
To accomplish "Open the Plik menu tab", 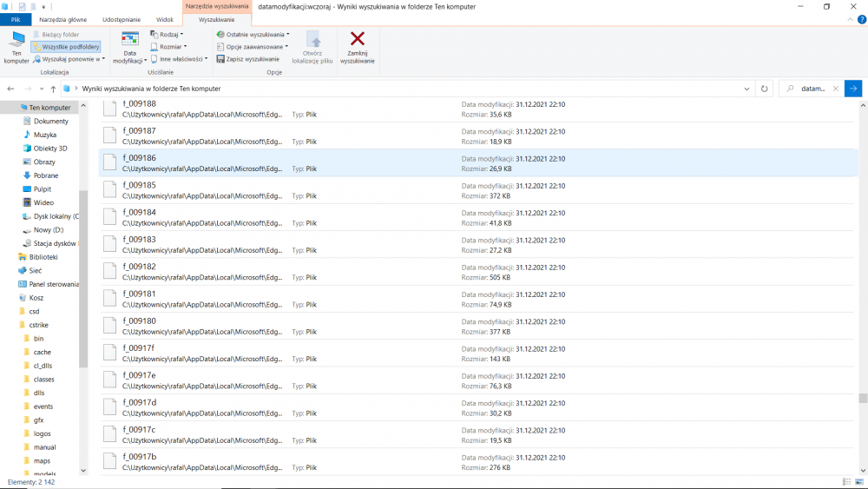I will point(16,19).
